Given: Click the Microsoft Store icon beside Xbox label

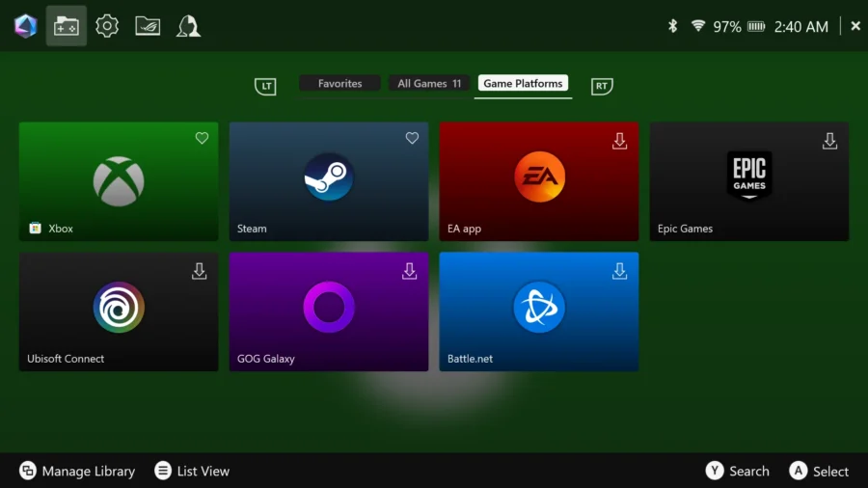Looking at the screenshot, I should [35, 228].
